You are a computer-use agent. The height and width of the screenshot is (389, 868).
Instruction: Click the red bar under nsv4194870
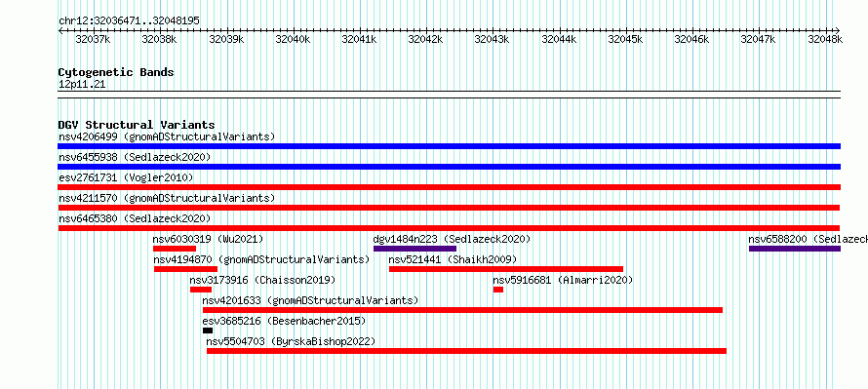click(185, 269)
